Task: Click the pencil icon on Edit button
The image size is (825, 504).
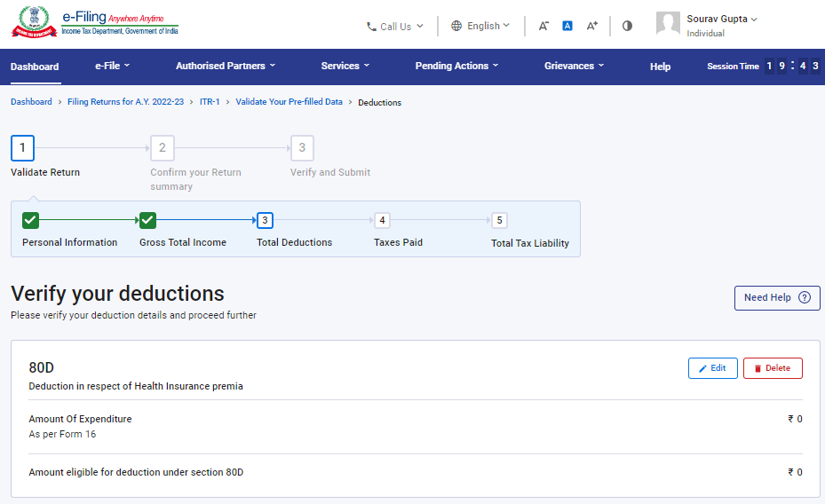Action: [x=702, y=368]
